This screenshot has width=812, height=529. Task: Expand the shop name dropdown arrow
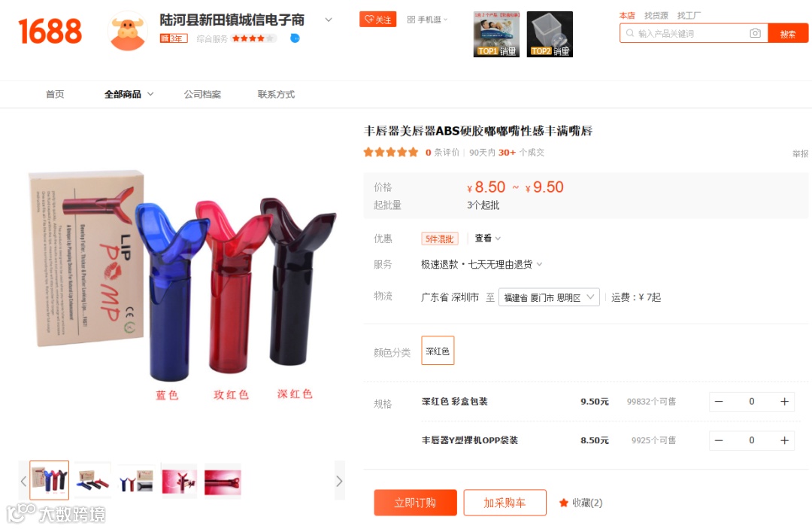pyautogui.click(x=329, y=20)
